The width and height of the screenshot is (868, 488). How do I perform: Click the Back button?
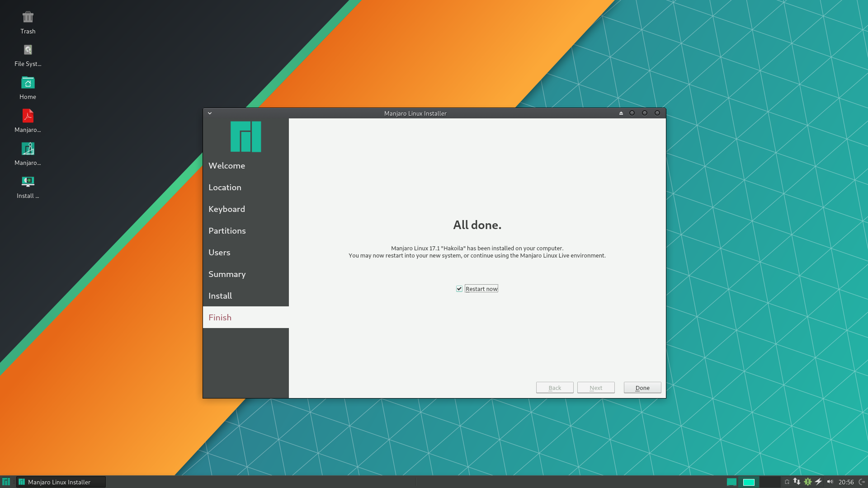(555, 388)
